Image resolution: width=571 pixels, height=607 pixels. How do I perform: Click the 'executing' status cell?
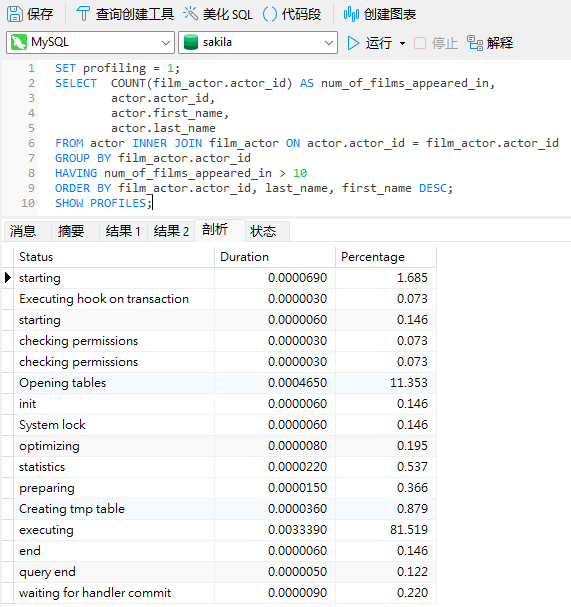[x=114, y=530]
